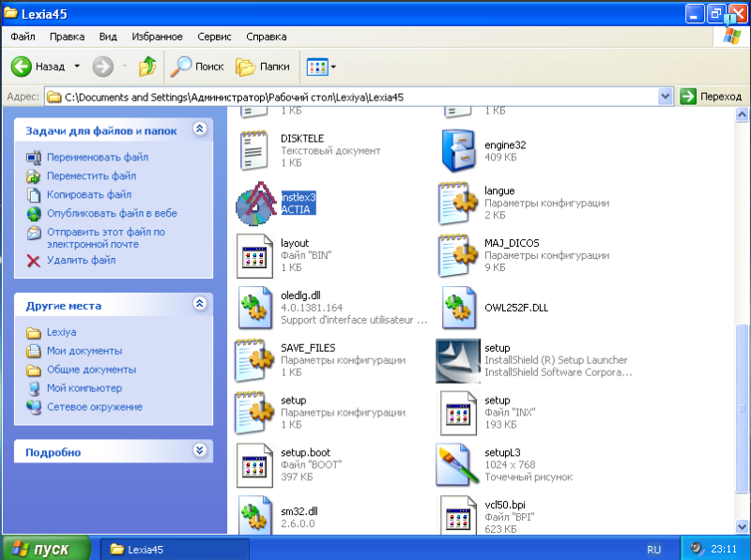Screen dimensions: 751x560
Task: Select the setup.boot file icon
Action: point(256,464)
